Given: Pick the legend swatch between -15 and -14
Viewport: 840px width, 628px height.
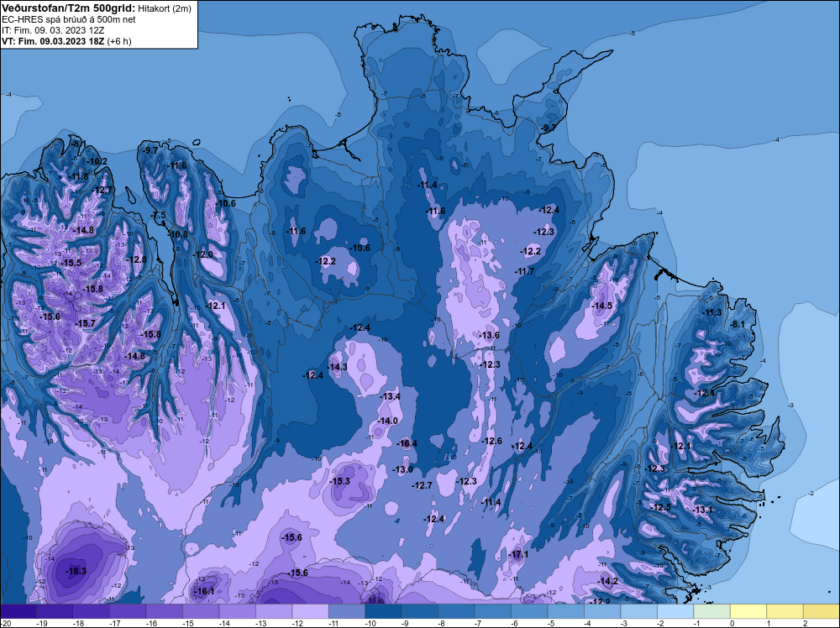Looking at the screenshot, I should (x=201, y=611).
